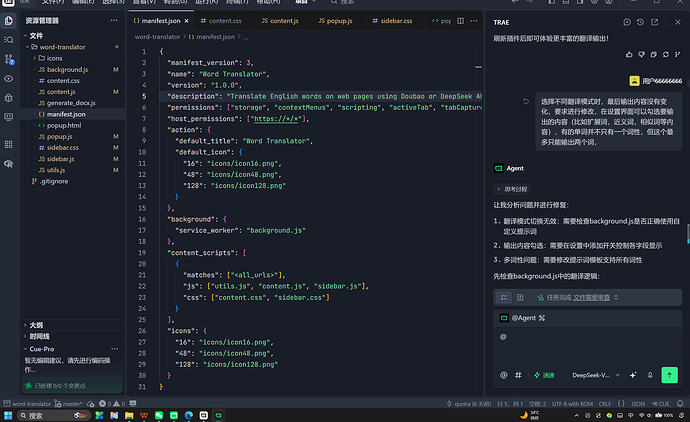The height and width of the screenshot is (422, 690).
Task: Open .gitignore in the file tree
Action: (54, 181)
